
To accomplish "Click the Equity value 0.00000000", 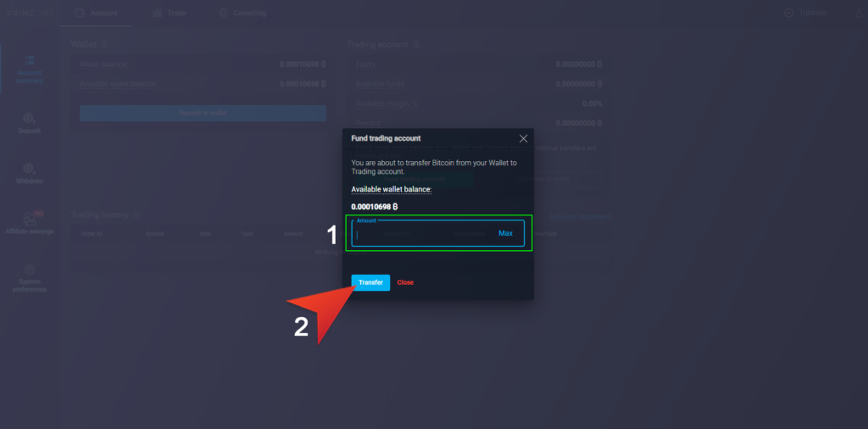I will 579,64.
